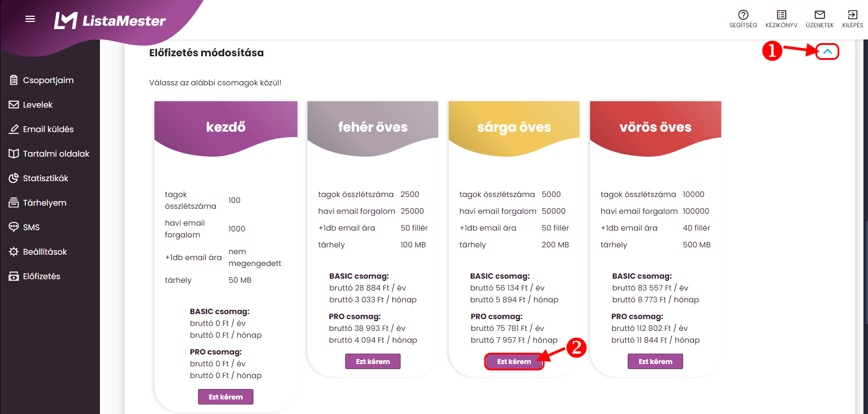Select sárga öves plan Ezt kérem button
The height and width of the screenshot is (414, 868).
tap(514, 361)
